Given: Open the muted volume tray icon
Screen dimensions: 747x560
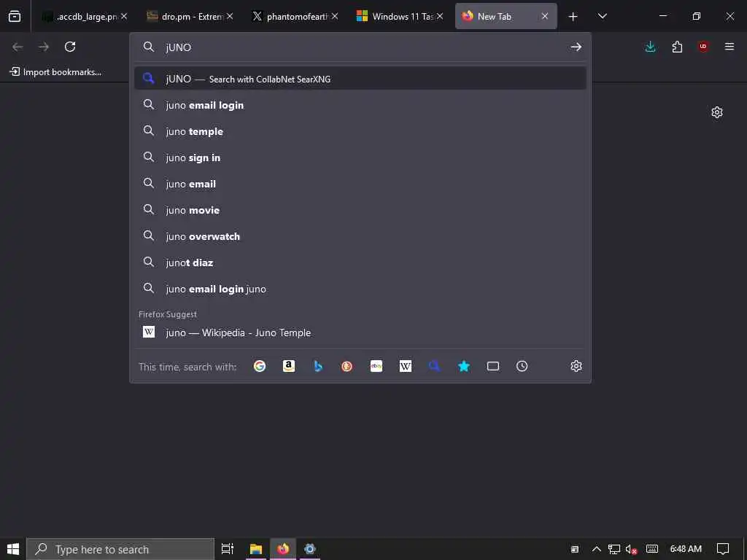Looking at the screenshot, I should [x=631, y=550].
